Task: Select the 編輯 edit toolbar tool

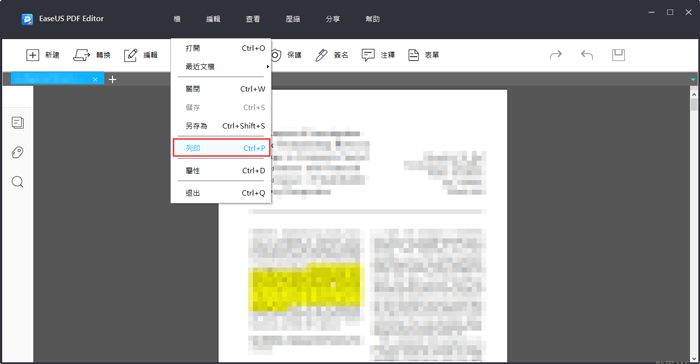Action: pyautogui.click(x=141, y=55)
